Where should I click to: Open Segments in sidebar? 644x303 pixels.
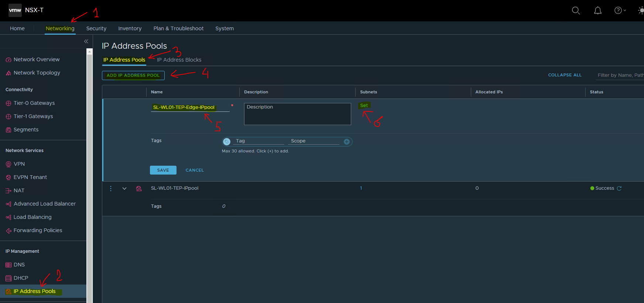pyautogui.click(x=26, y=130)
